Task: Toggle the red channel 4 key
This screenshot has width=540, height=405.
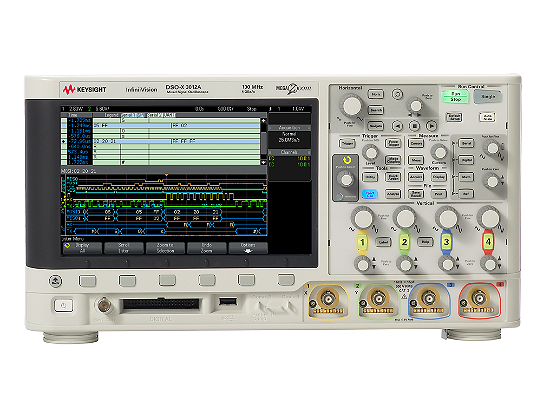Action: coord(488,242)
